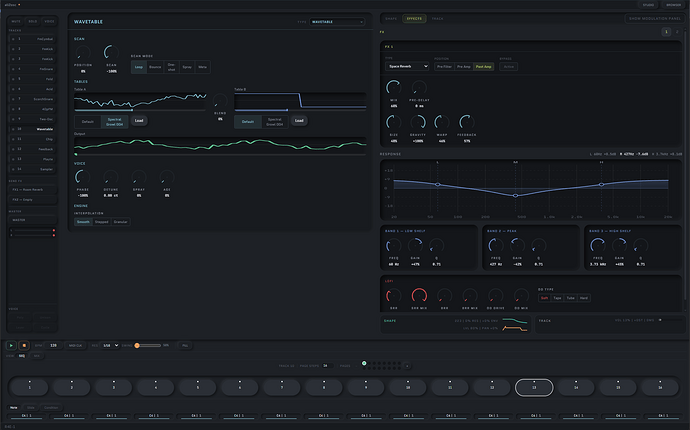Toggle the FX bypass Active button
Viewport: 690px width, 430px height.
pos(509,66)
